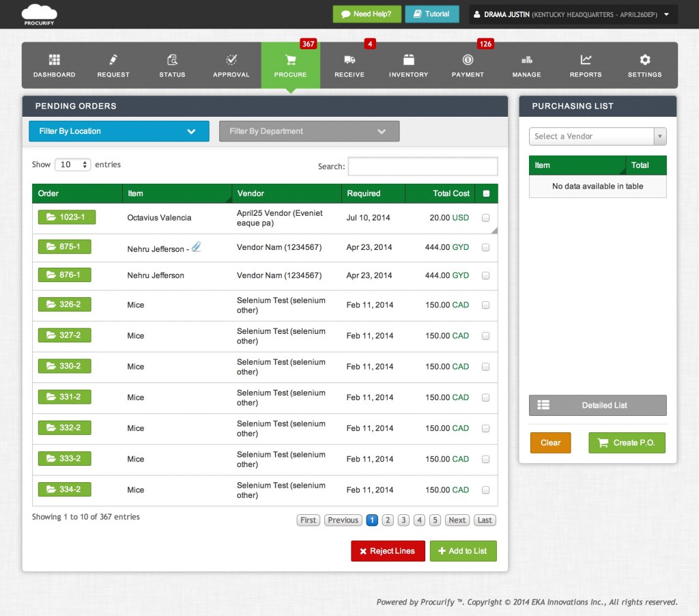Open the Select a Vendor dropdown
The width and height of the screenshot is (699, 616).
[597, 137]
